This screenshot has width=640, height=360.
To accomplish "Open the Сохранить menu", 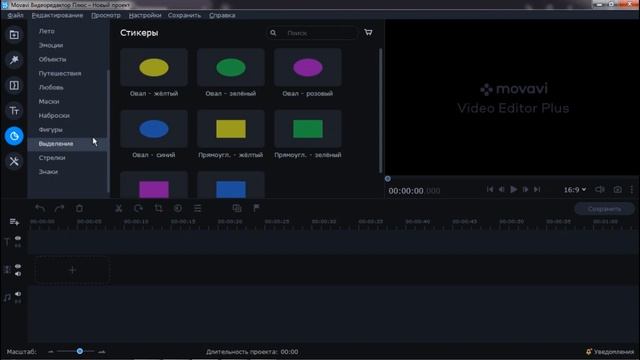I will (x=184, y=15).
